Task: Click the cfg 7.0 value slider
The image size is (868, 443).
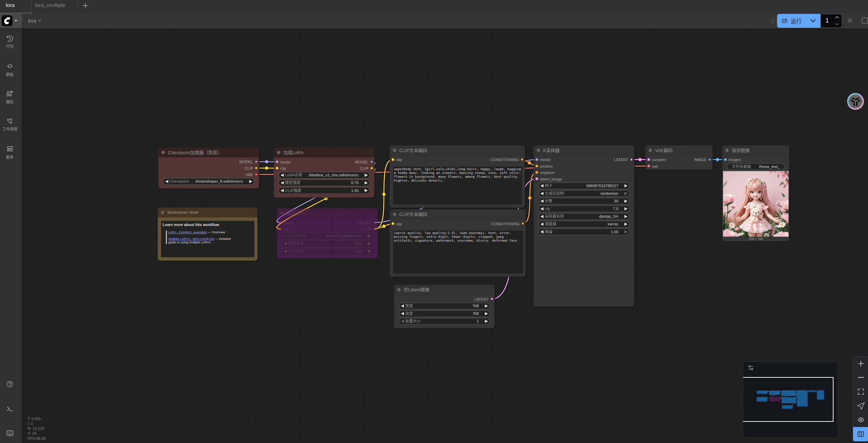Action: click(584, 209)
